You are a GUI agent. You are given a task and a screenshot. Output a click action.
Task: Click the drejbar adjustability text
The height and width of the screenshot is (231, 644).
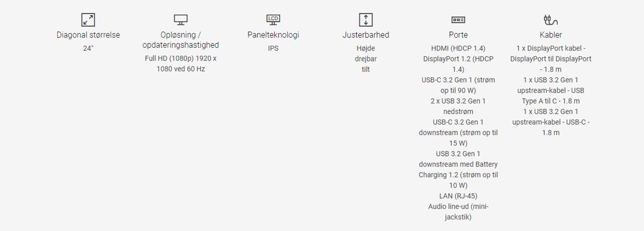coord(365,59)
